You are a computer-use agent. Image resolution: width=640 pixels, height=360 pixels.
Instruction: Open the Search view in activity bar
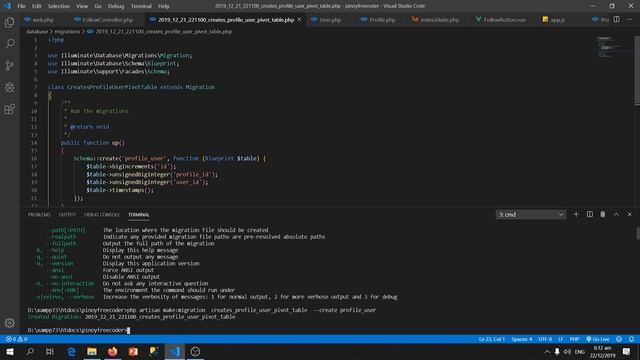(x=9, y=44)
